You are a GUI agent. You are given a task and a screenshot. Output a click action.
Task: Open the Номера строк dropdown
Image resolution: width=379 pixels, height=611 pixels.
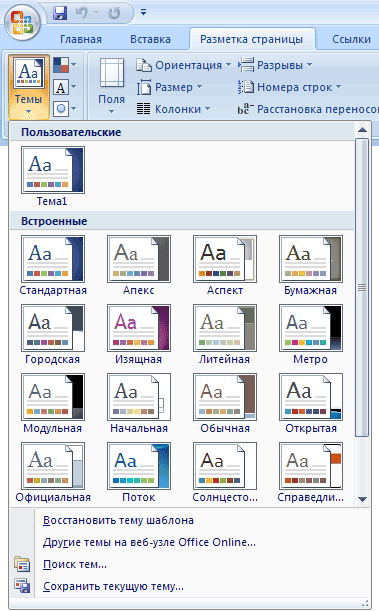pyautogui.click(x=289, y=87)
